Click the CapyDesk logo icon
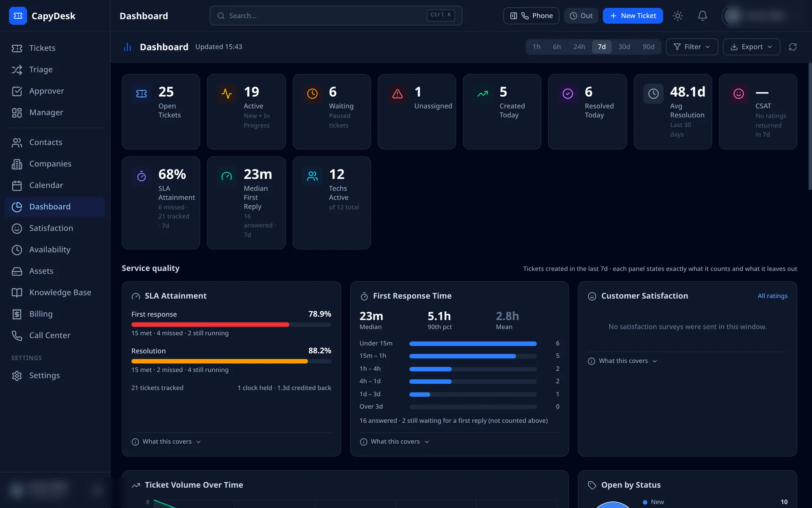Screen dimensions: 812x508 coord(18,16)
